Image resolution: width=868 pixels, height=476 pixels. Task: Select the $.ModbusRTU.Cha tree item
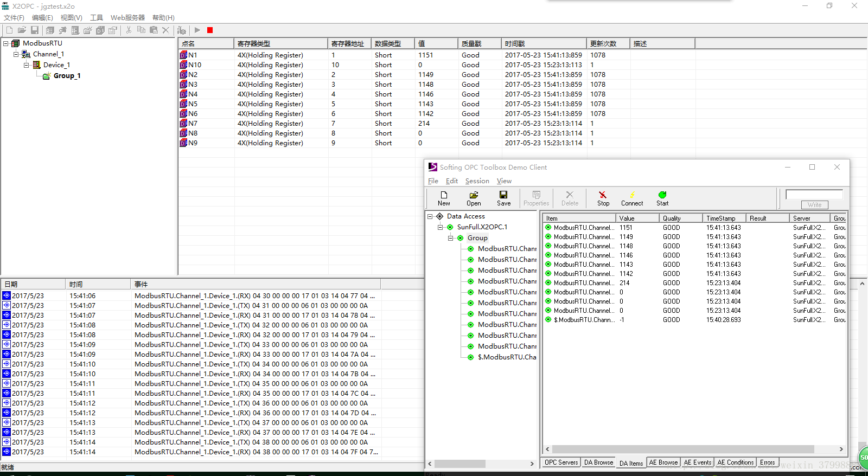(507, 357)
